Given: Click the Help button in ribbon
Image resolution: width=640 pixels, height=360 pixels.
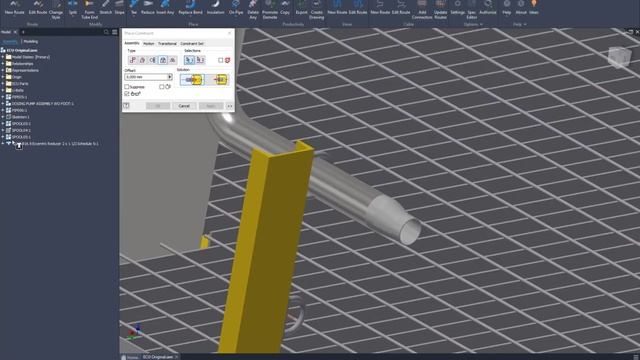Looking at the screenshot, I should pos(507,7).
